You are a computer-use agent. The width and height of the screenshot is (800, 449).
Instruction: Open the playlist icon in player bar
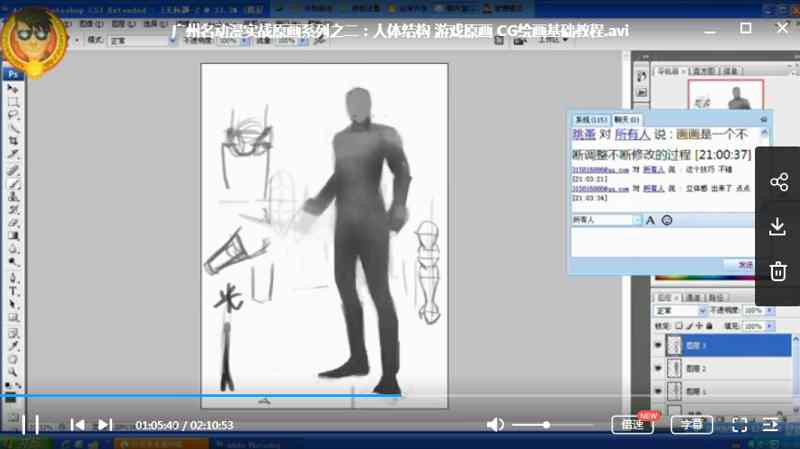pos(770,425)
